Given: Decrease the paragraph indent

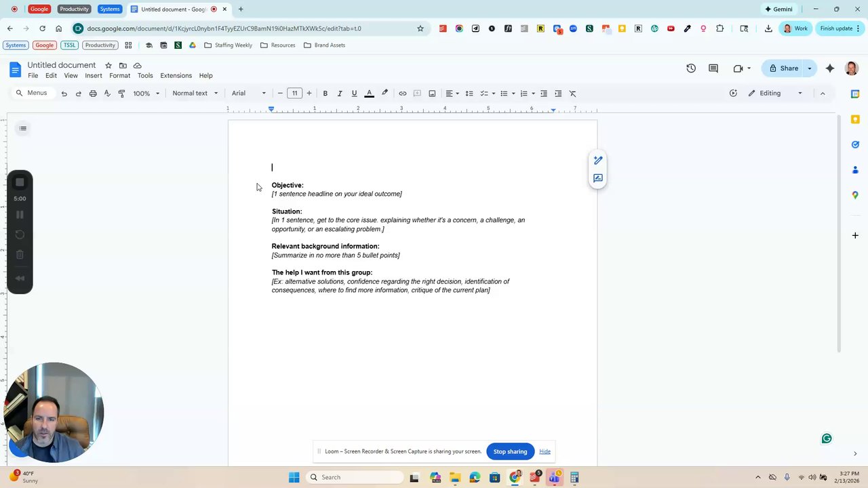Looking at the screenshot, I should [543, 94].
